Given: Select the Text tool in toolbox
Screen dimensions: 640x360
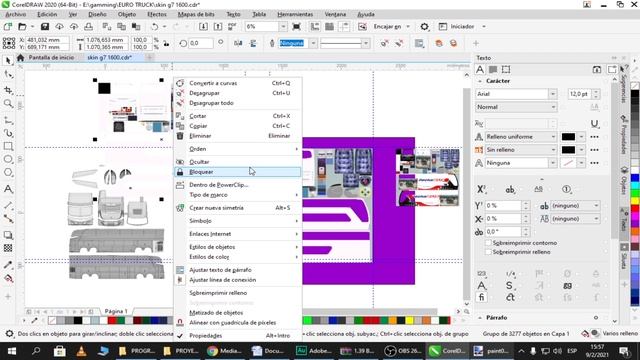Looking at the screenshot, I should coord(8,189).
